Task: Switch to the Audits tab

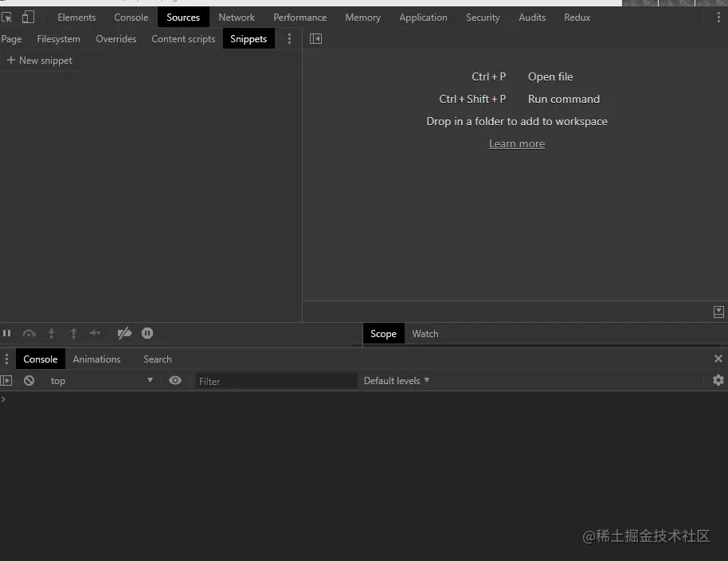Action: [x=532, y=18]
